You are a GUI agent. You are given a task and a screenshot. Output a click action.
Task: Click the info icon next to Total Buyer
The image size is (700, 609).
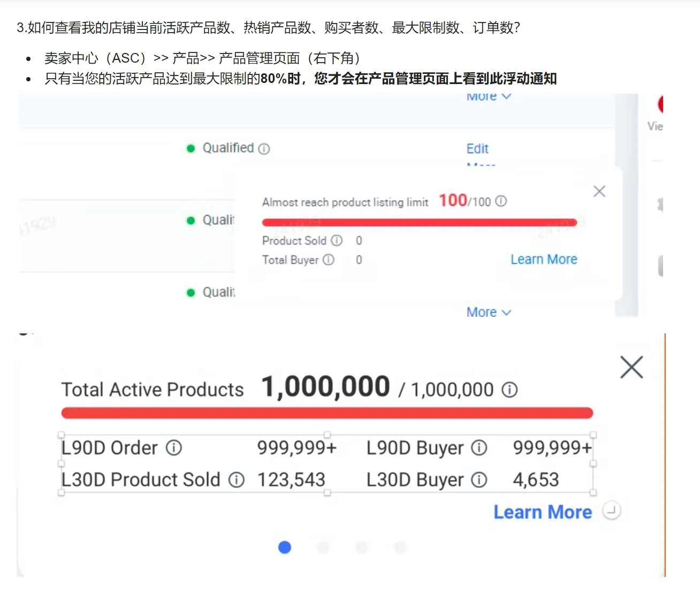tap(328, 260)
